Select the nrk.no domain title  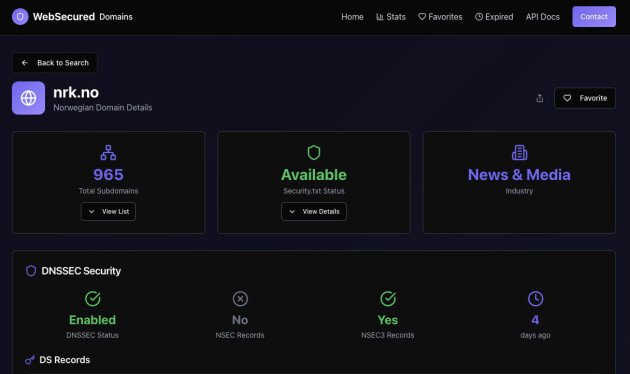(x=76, y=93)
